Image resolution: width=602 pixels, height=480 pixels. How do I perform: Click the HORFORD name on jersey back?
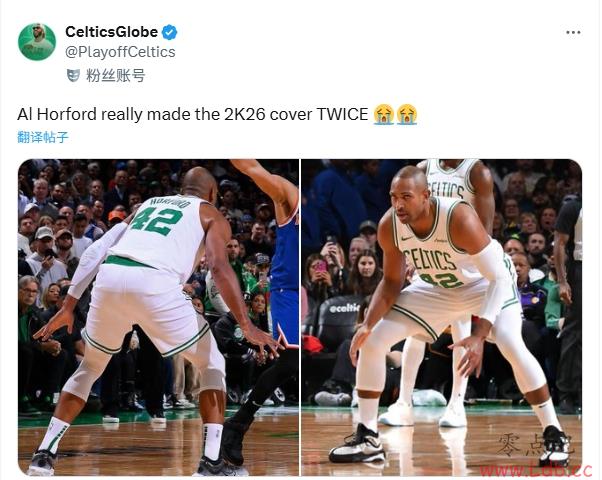(170, 202)
